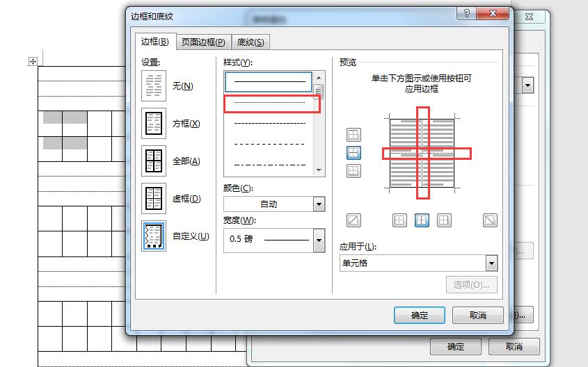Click 取消 in the background dialog
Image resolution: width=588 pixels, height=367 pixels.
tap(514, 346)
